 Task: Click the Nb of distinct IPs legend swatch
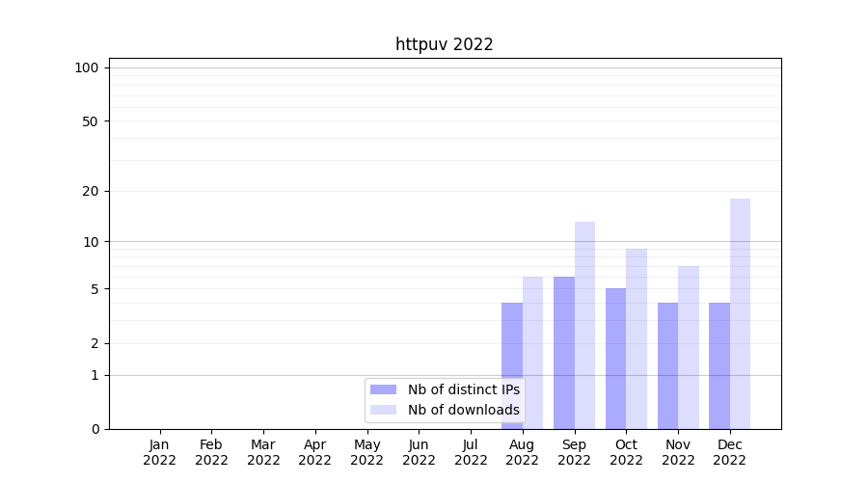383,389
